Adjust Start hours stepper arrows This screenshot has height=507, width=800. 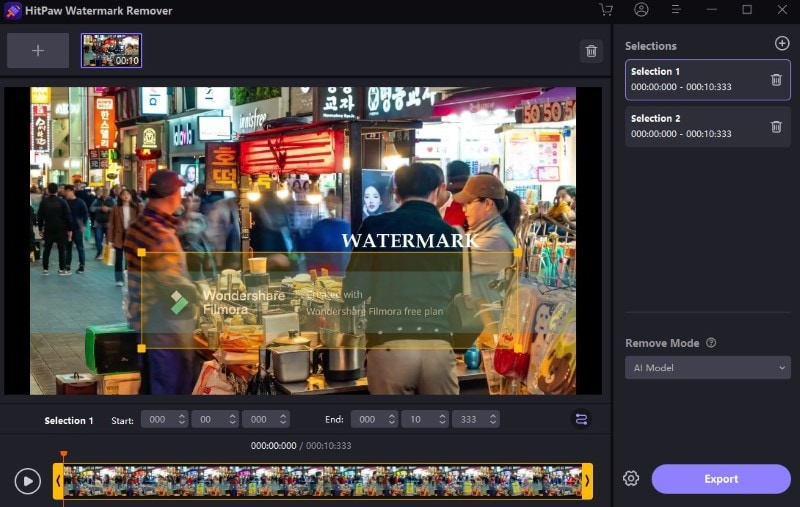point(182,419)
